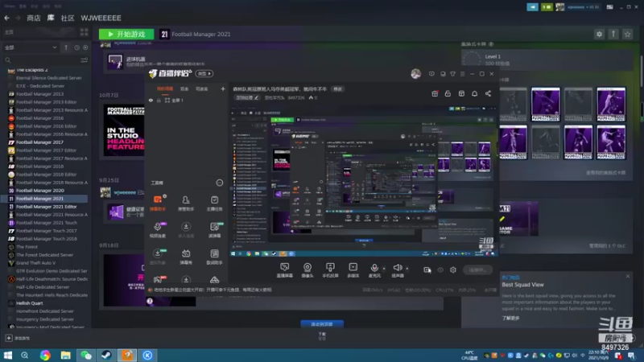The image size is (644, 362).
Task: Click the recording camera icon in bottom bar
Action: point(427,269)
